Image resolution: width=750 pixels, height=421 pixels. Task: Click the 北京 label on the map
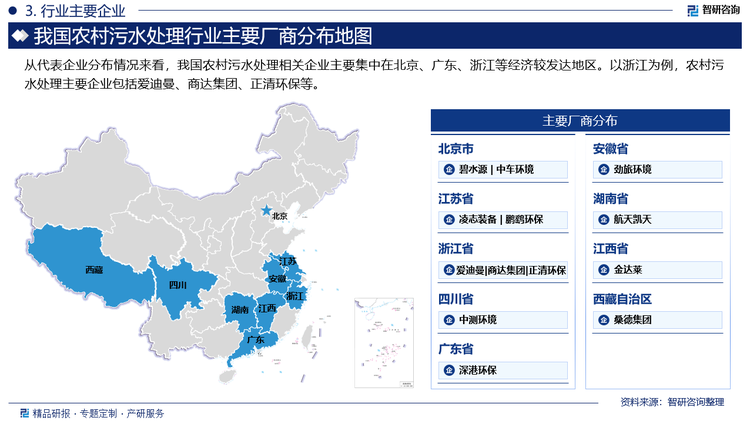(x=280, y=216)
